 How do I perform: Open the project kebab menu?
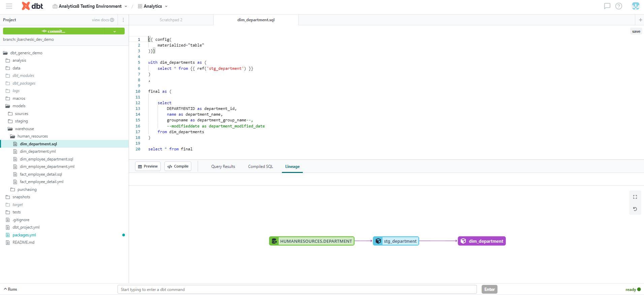[x=123, y=20]
